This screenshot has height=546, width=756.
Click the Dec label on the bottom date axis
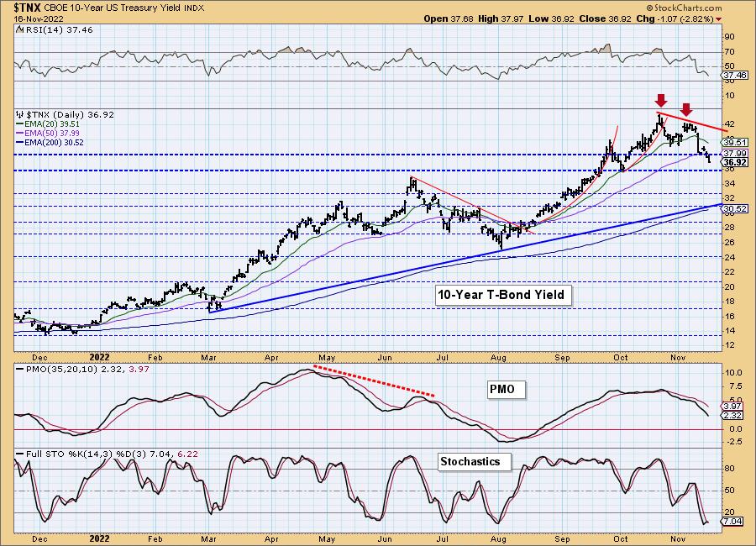pos(39,538)
